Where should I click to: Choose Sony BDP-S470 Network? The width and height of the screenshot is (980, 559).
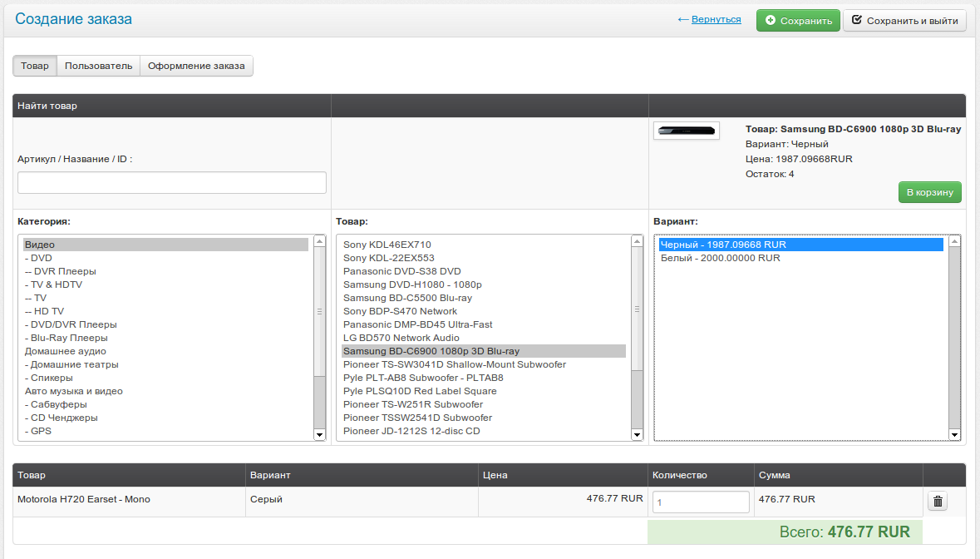pyautogui.click(x=484, y=311)
